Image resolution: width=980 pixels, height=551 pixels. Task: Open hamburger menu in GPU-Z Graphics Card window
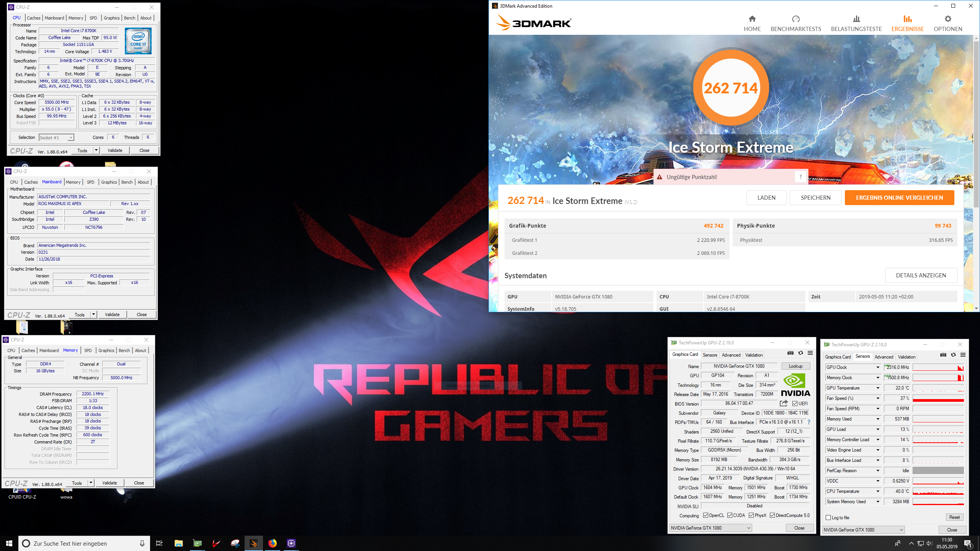[x=810, y=353]
